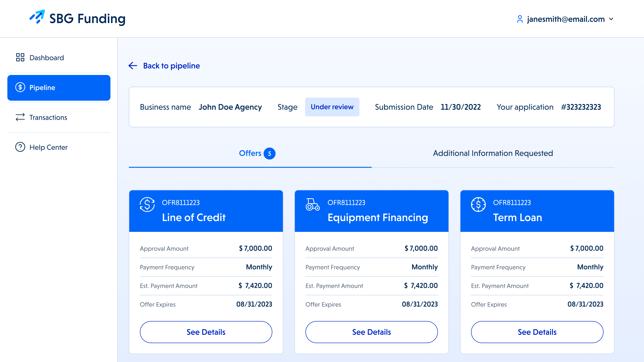The height and width of the screenshot is (362, 644).
Task: Click the back arrow icon
Action: 133,66
